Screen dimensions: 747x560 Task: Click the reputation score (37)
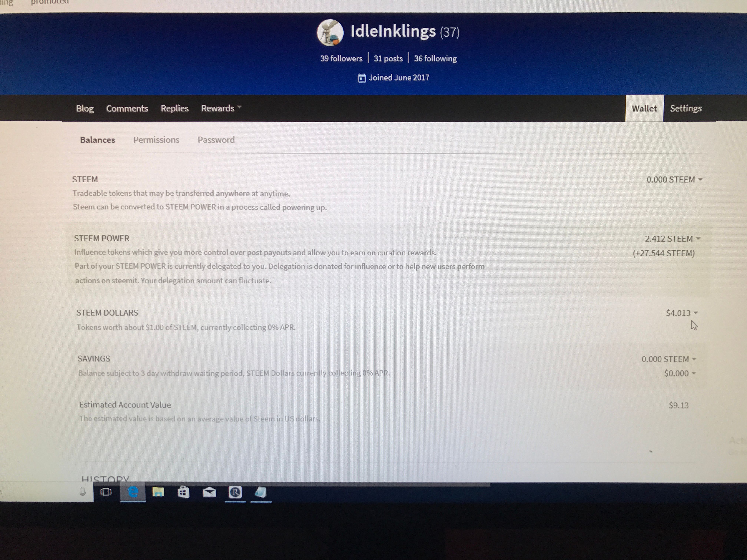449,32
